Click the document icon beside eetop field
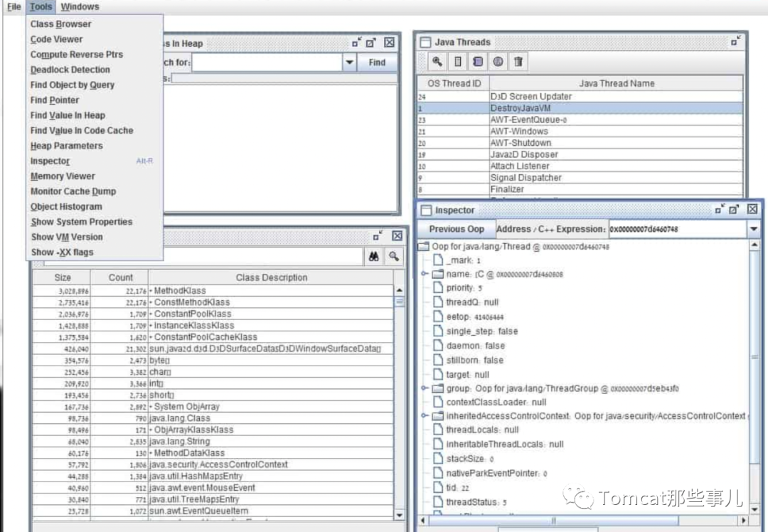 tap(438, 316)
